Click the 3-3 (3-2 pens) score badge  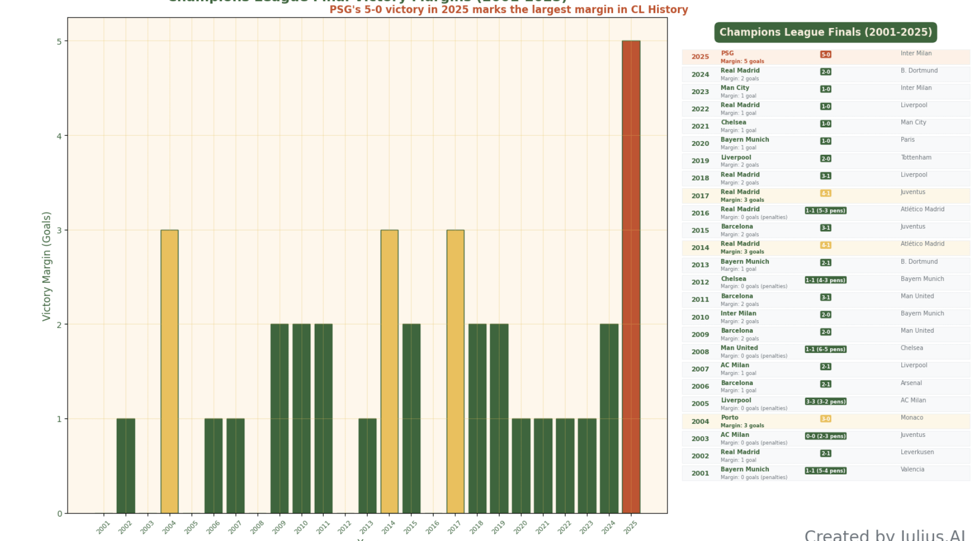825,402
